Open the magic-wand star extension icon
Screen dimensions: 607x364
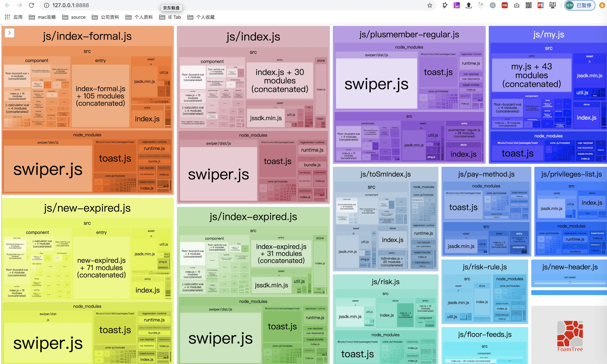pyautogui.click(x=445, y=5)
